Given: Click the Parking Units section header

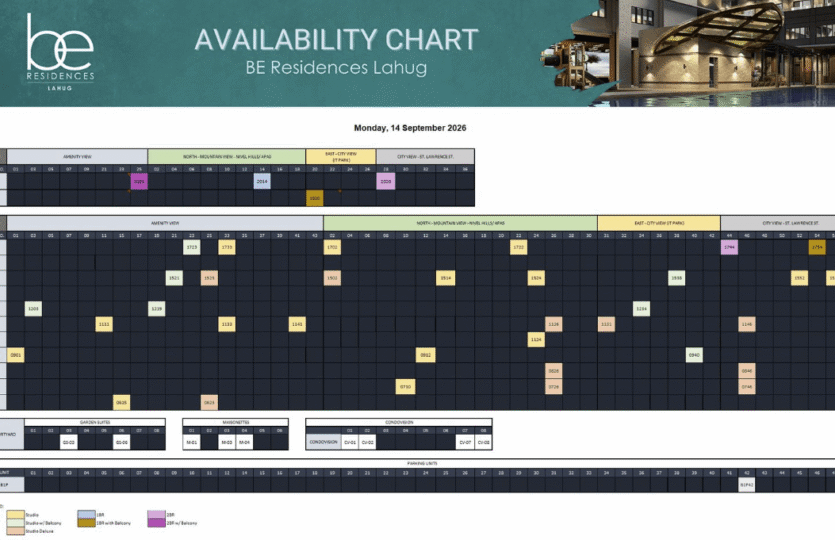Looking at the screenshot, I should 418,463.
